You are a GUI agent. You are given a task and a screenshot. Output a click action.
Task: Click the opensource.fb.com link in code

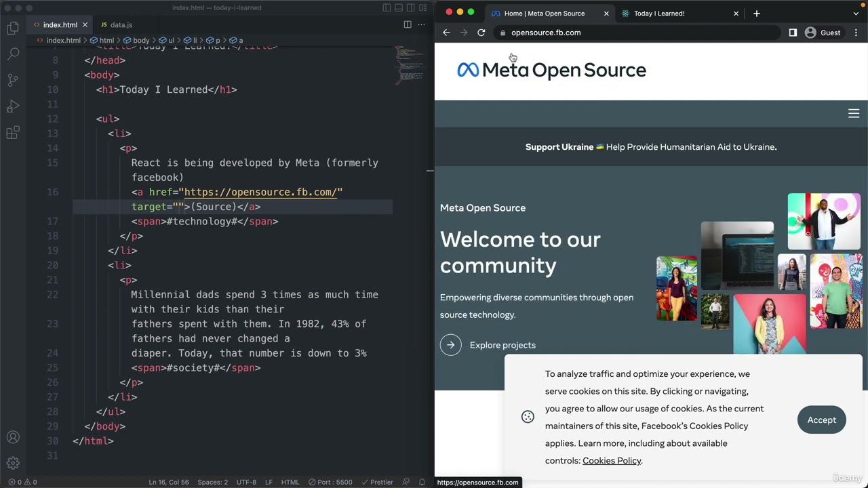click(260, 192)
